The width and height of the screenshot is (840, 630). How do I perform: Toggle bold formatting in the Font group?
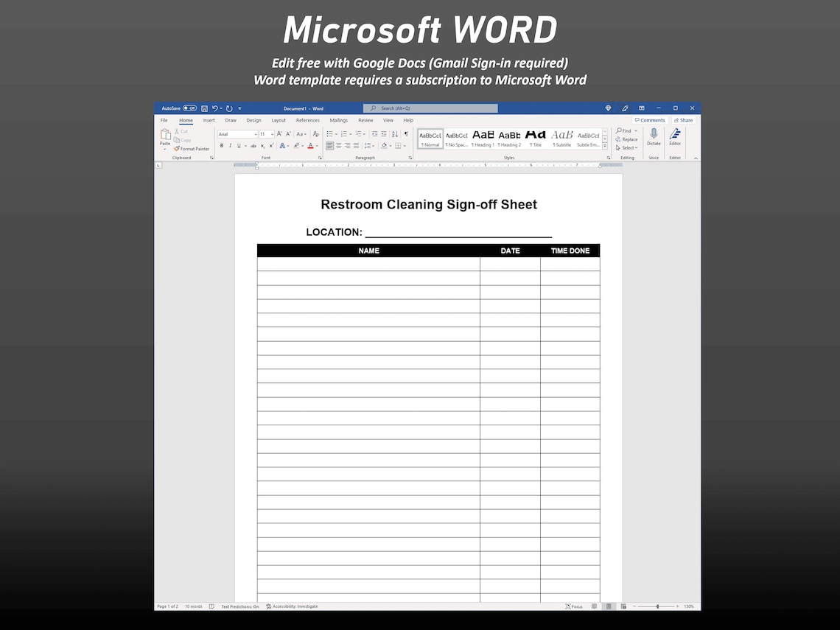pos(221,145)
